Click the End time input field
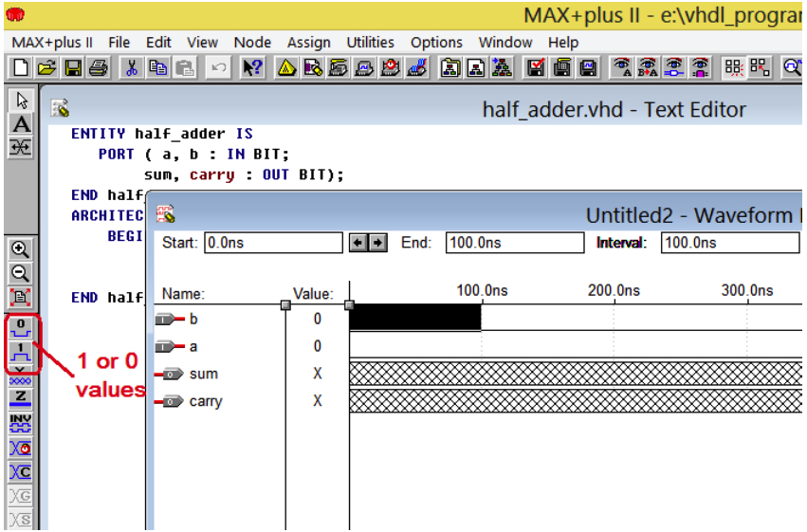 pyautogui.click(x=515, y=243)
